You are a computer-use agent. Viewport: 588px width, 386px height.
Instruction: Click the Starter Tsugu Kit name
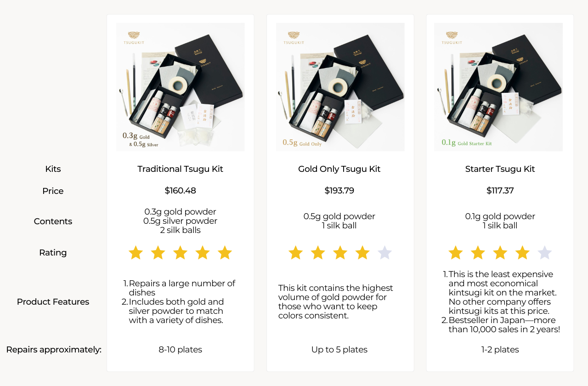tap(500, 169)
